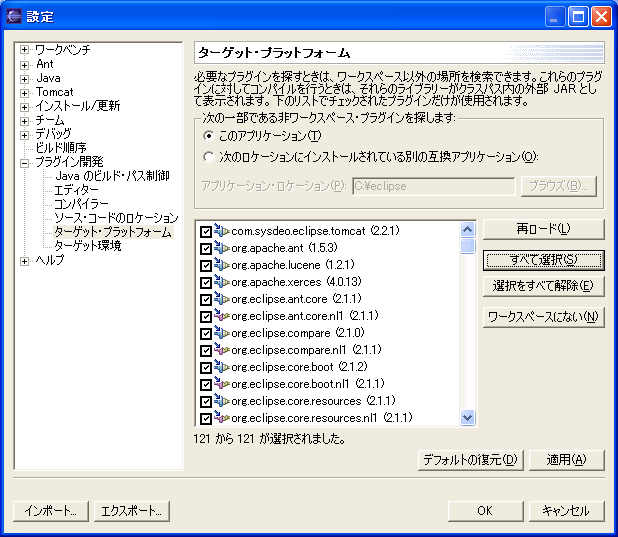This screenshot has width=618, height=537.
Task: Toggle org.eclipse.core.boot (2.1.2) checkbox
Action: pos(206,367)
